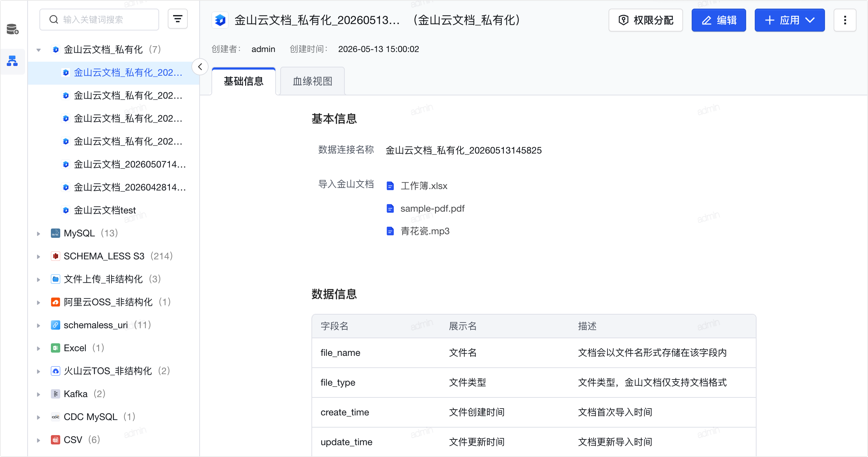This screenshot has height=457, width=868.
Task: Expand the CSV tree group
Action: [x=38, y=440]
